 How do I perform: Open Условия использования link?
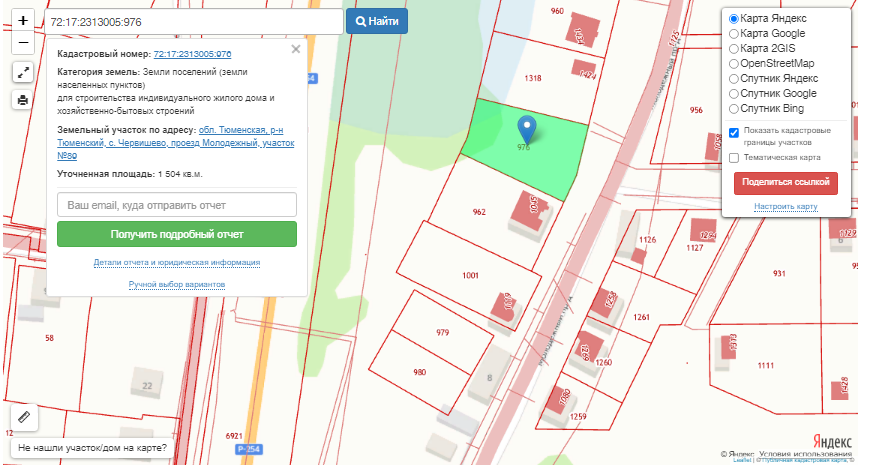pyautogui.click(x=805, y=454)
